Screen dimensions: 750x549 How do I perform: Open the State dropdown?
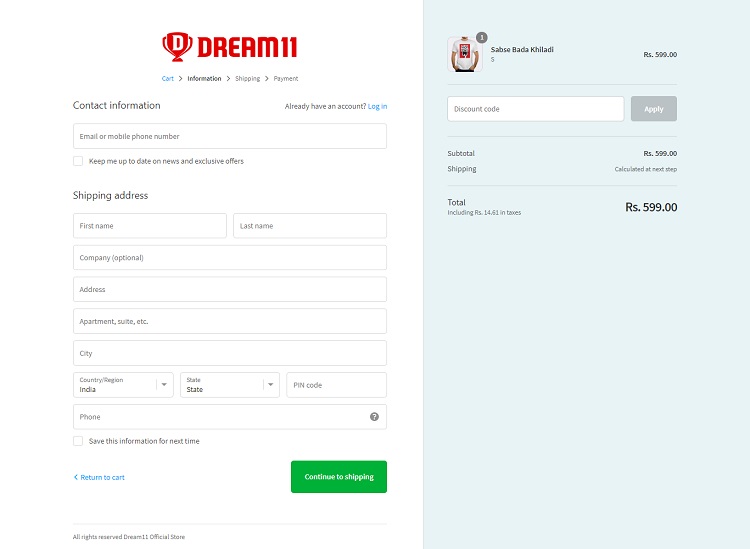pos(230,385)
